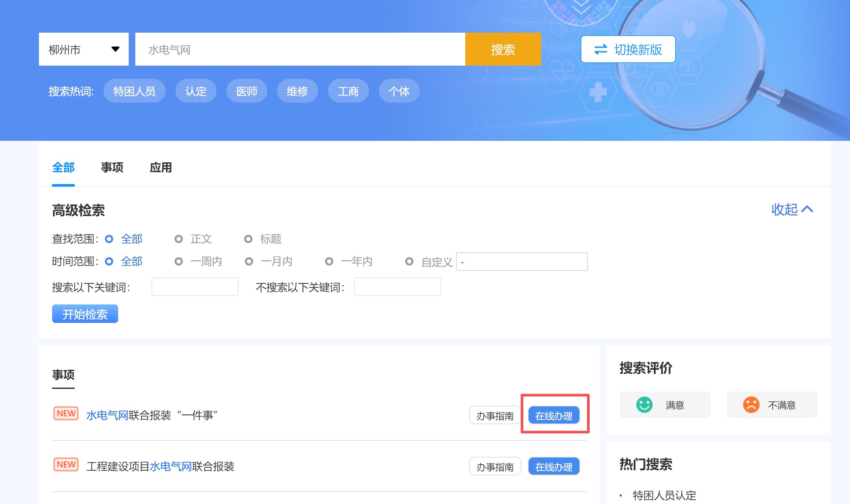Choose 一年内 time range radio button
Screen dimensions: 850x504
[x=329, y=262]
